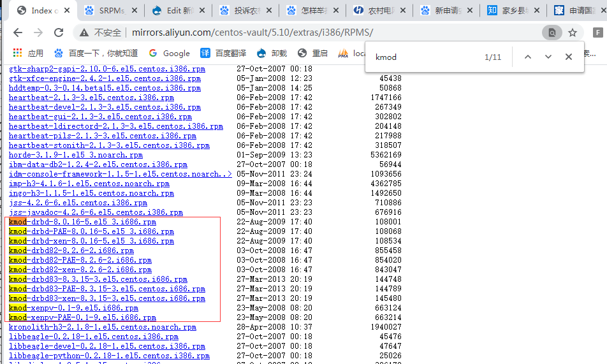Viewport: 607px width, 364px height.
Task: Open heartbeat-devel-2.1.3-3 rpm link
Action: tap(105, 107)
